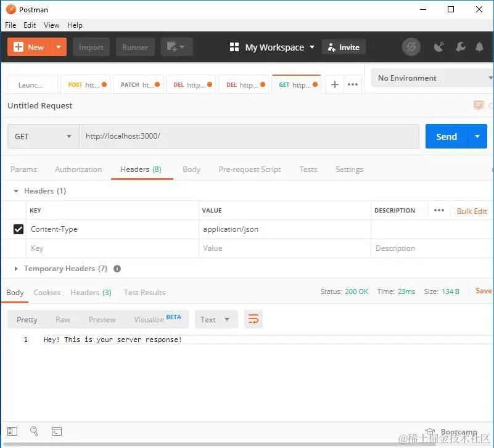Expand the Temporary Headers (7) section

(x=16, y=269)
